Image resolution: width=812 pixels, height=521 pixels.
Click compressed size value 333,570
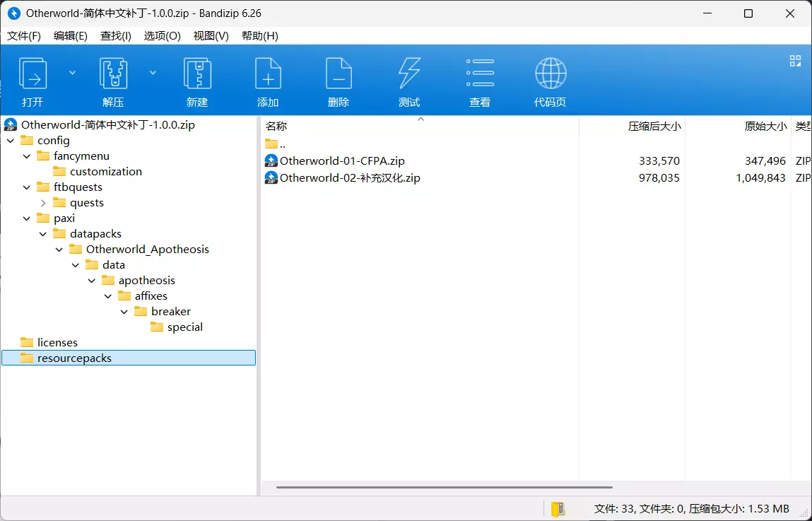(659, 161)
